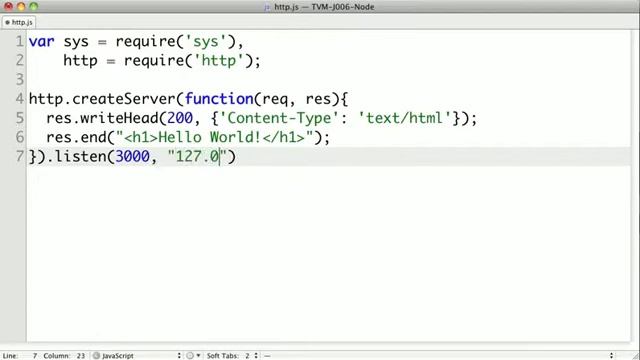Open the JavaScript language dropdown
The width and height of the screenshot is (640, 360).
coord(137,356)
